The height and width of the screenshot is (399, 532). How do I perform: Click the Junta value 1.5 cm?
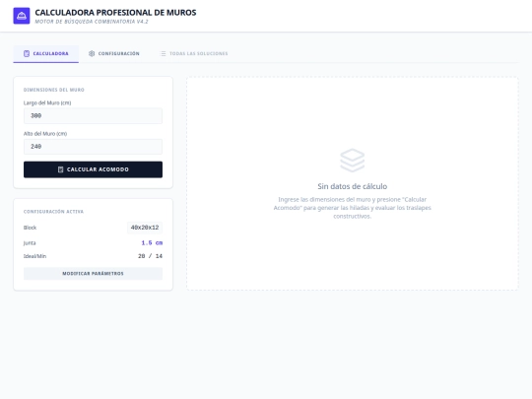click(152, 243)
